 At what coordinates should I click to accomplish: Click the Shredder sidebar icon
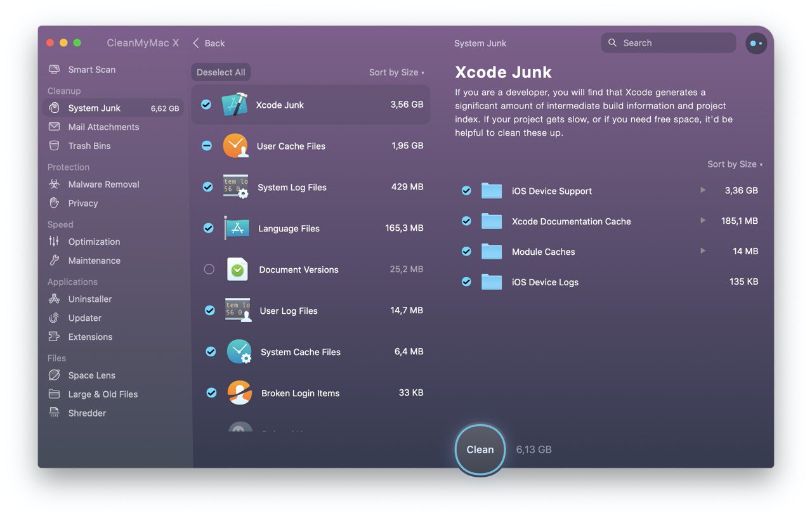click(55, 413)
